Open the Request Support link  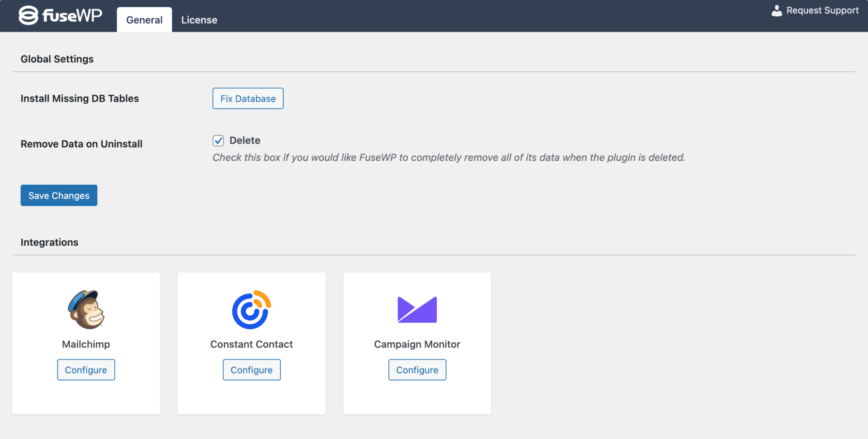point(815,10)
